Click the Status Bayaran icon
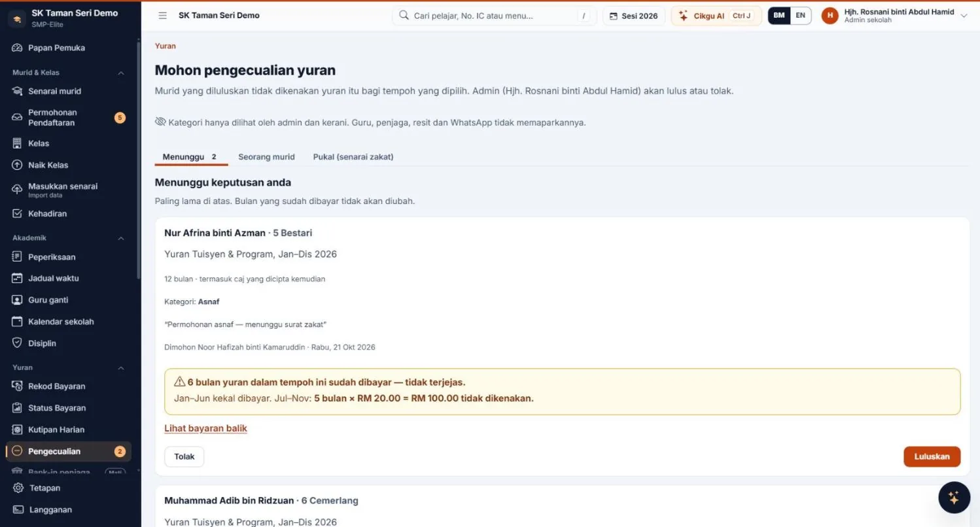The height and width of the screenshot is (527, 980). click(x=17, y=408)
